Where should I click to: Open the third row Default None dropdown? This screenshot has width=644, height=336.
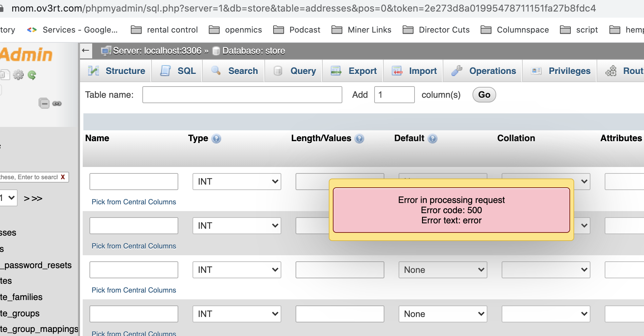443,270
